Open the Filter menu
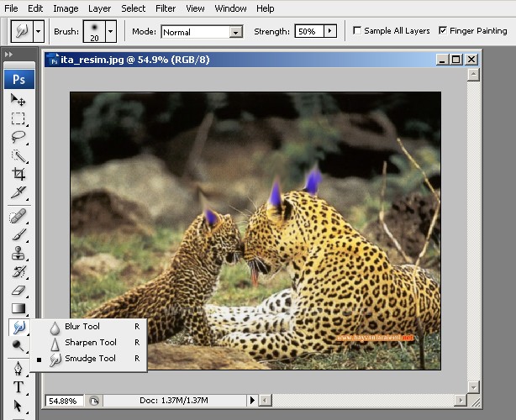This screenshot has width=516, height=420. click(166, 8)
